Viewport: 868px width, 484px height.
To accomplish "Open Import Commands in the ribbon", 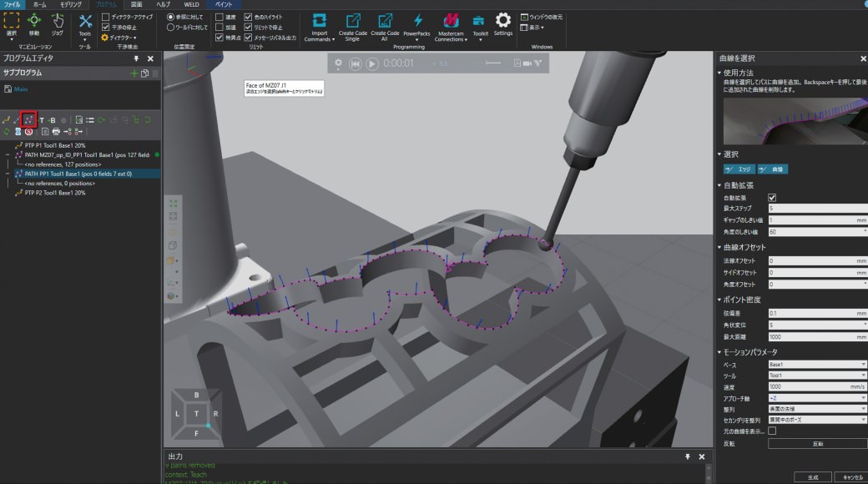I will point(320,27).
